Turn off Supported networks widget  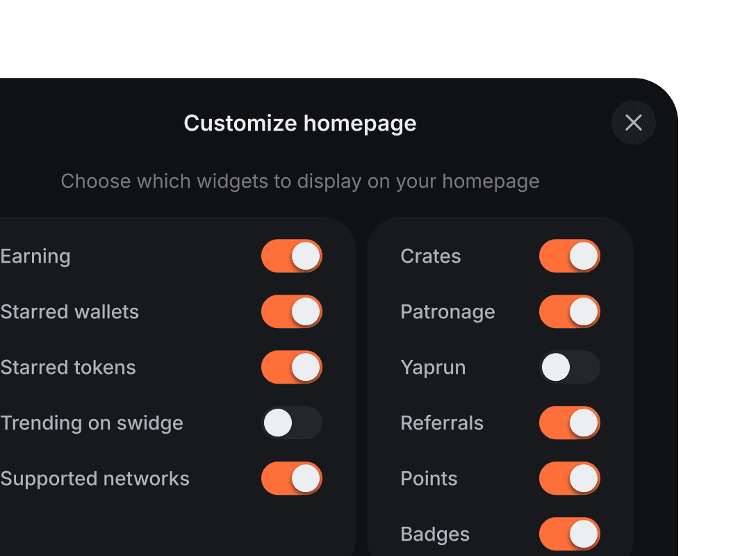291,478
